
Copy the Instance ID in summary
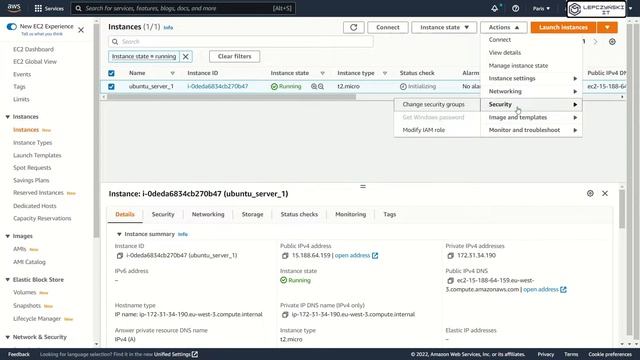120,256
